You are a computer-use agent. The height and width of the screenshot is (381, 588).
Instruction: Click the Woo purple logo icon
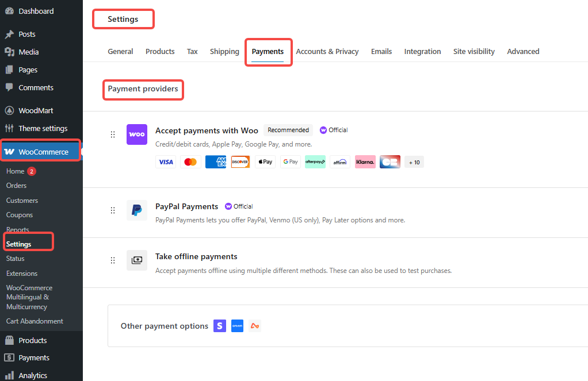point(136,134)
